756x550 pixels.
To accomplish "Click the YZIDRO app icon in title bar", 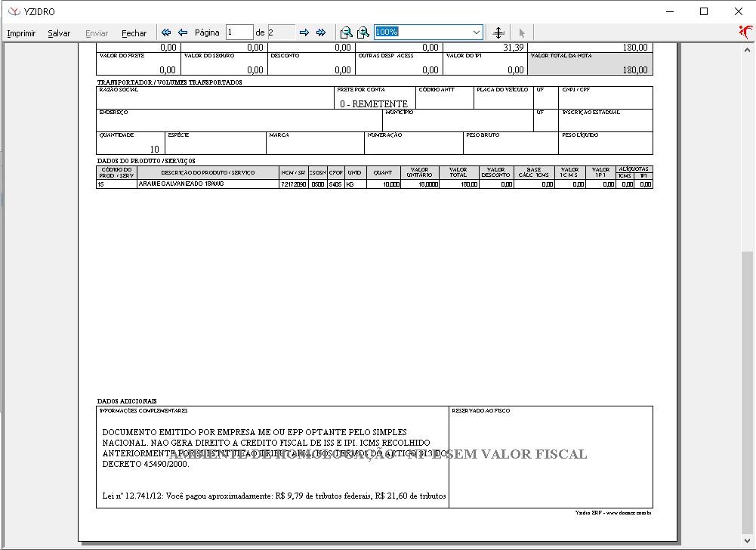I will click(14, 11).
